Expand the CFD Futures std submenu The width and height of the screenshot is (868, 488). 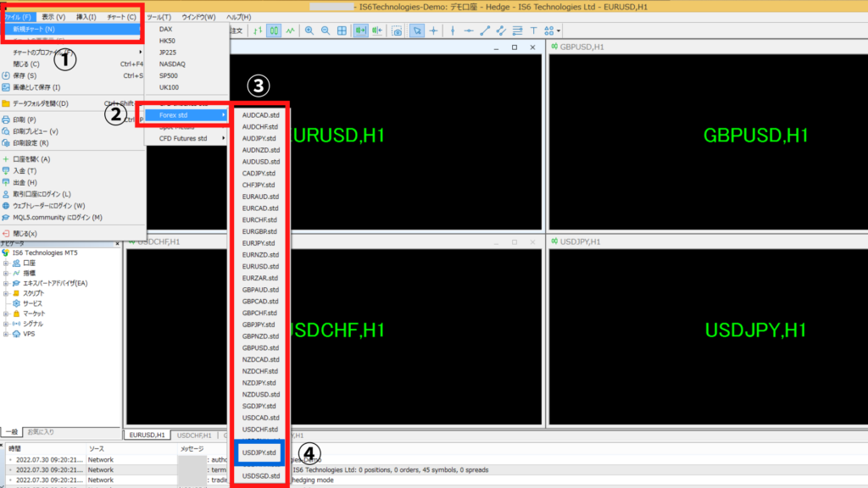pyautogui.click(x=186, y=138)
